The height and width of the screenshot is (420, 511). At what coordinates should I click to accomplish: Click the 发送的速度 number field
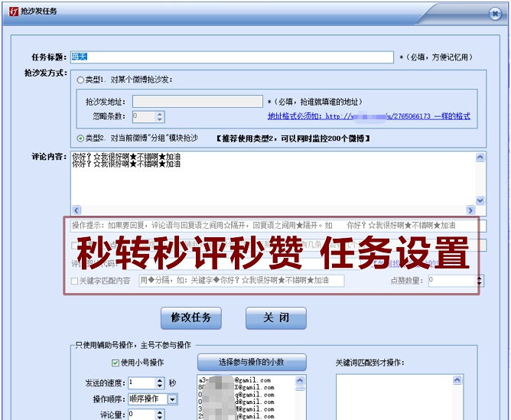pos(142,383)
